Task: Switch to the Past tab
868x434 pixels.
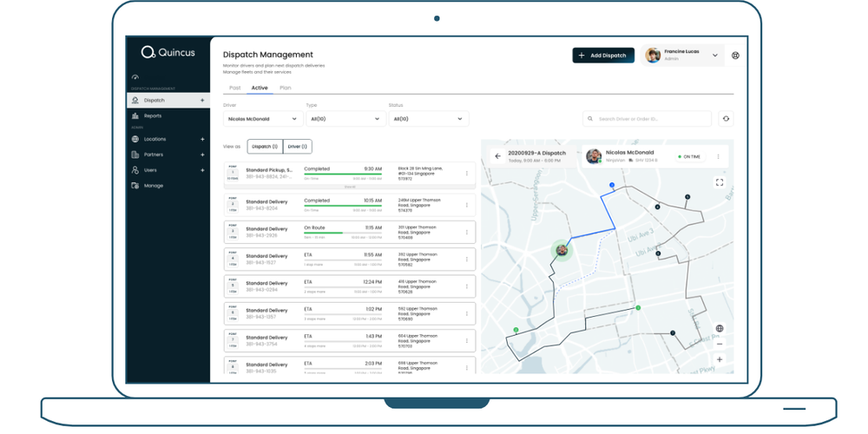Action: (234, 88)
